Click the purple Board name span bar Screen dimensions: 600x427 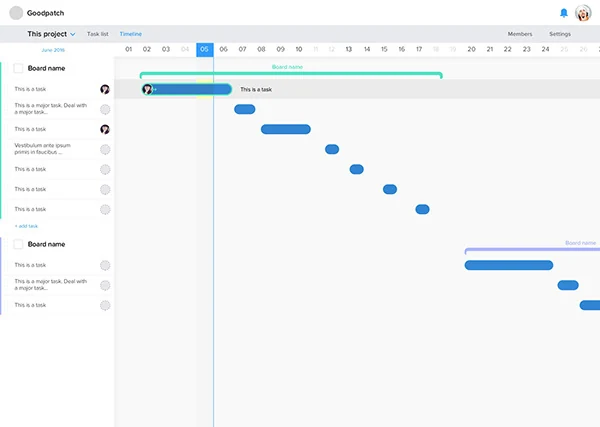pos(532,250)
